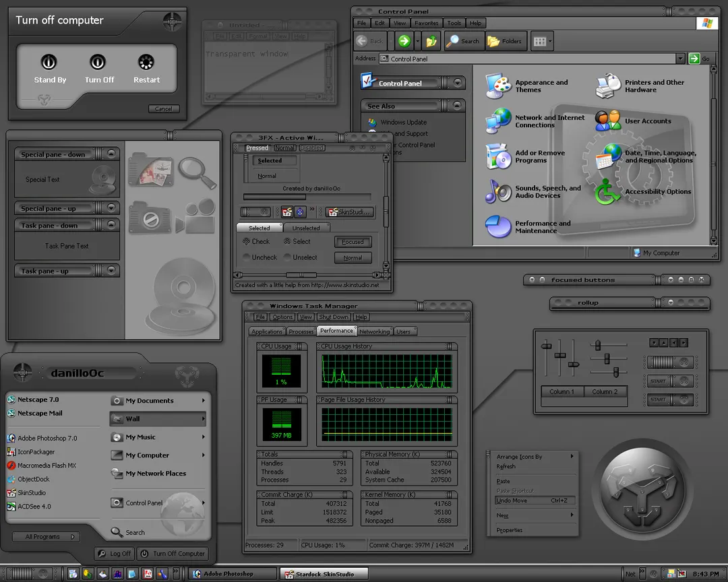The width and height of the screenshot is (728, 582).
Task: Click the Column 2 header
Action: [605, 392]
